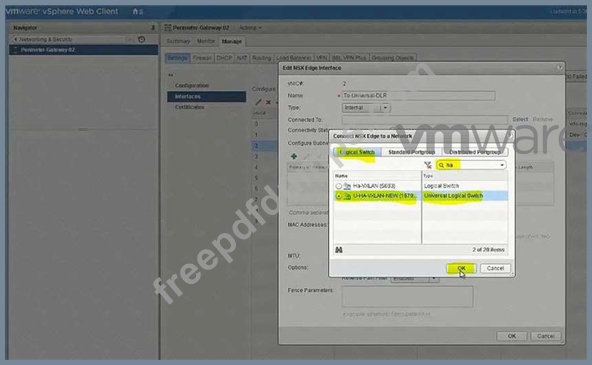This screenshot has width=592, height=365.
Task: Cancel the Connect NSX Edge to a Network dialog
Action: point(495,268)
